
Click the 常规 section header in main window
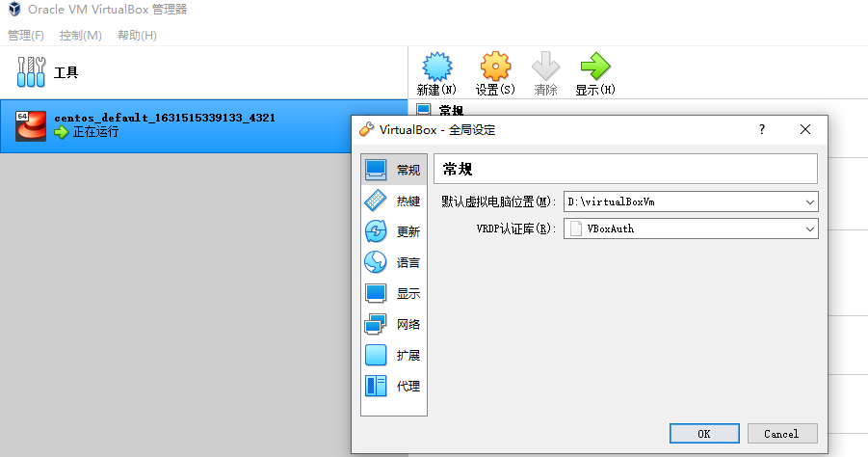pos(451,110)
